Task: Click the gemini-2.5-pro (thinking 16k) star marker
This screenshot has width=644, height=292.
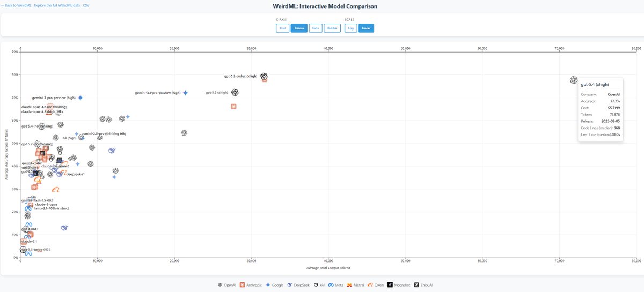Action: pyautogui.click(x=77, y=134)
